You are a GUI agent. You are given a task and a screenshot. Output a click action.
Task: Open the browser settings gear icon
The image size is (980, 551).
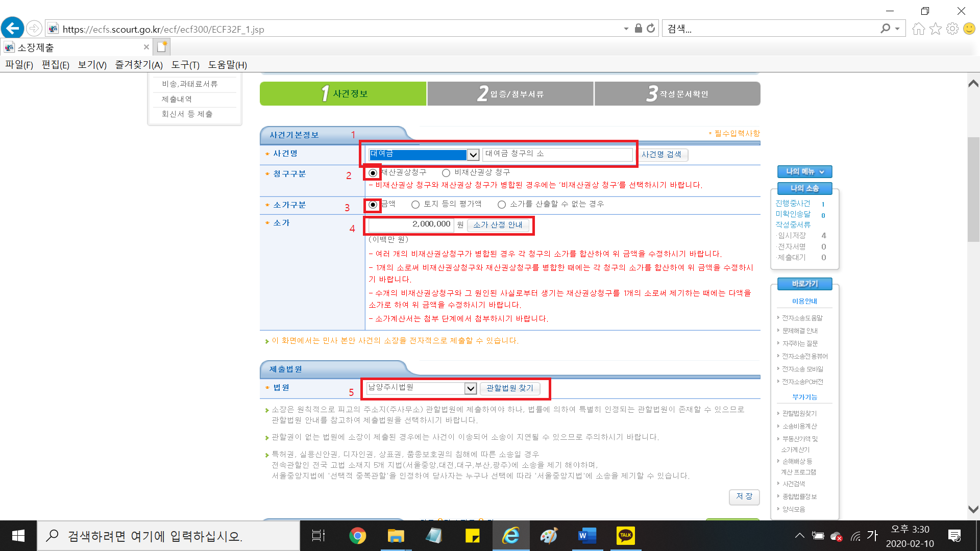[952, 29]
